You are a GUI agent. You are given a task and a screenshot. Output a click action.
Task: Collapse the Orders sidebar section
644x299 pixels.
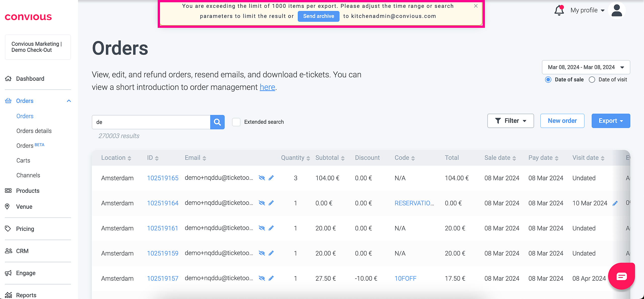coord(69,101)
